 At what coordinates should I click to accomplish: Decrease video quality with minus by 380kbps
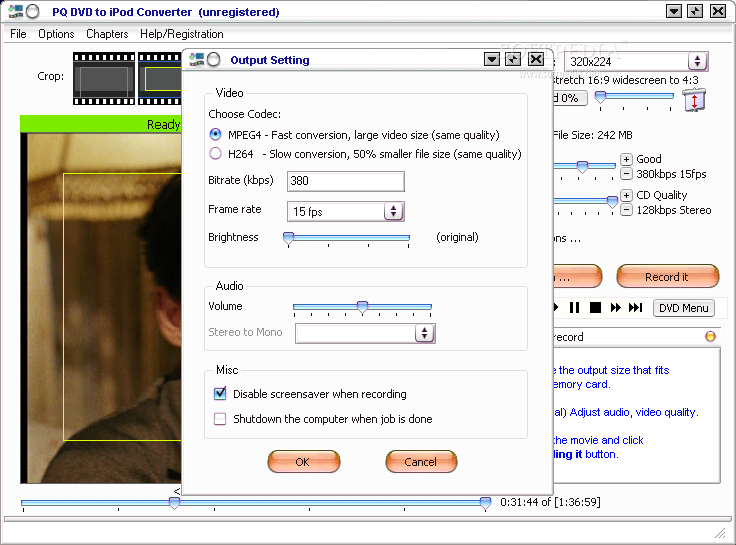point(626,174)
